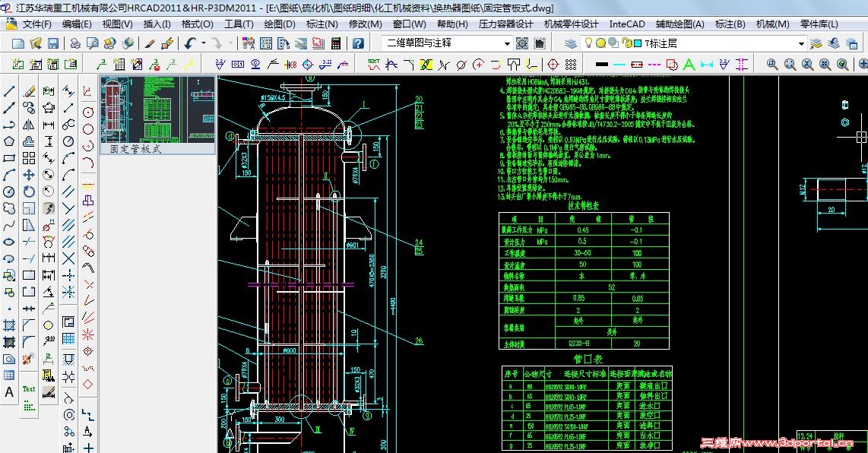Click the Layer Previous icon
Image resolution: width=868 pixels, height=453 pixels.
834,43
